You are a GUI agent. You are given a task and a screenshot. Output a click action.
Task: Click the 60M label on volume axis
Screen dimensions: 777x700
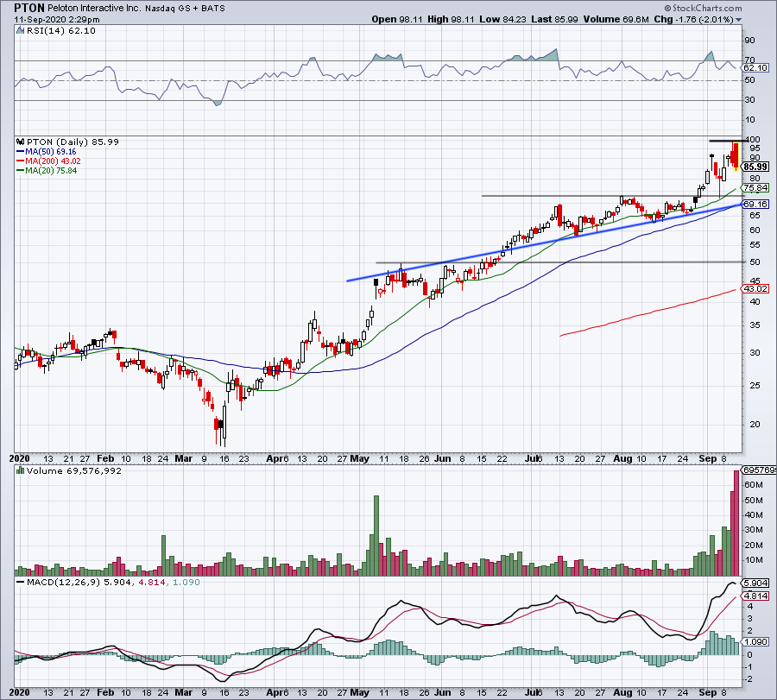[x=753, y=484]
